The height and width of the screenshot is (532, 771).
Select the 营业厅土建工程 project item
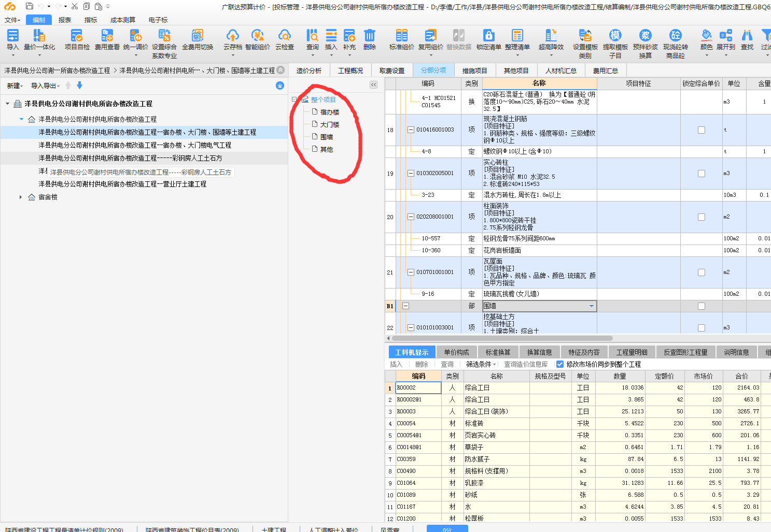(x=122, y=184)
